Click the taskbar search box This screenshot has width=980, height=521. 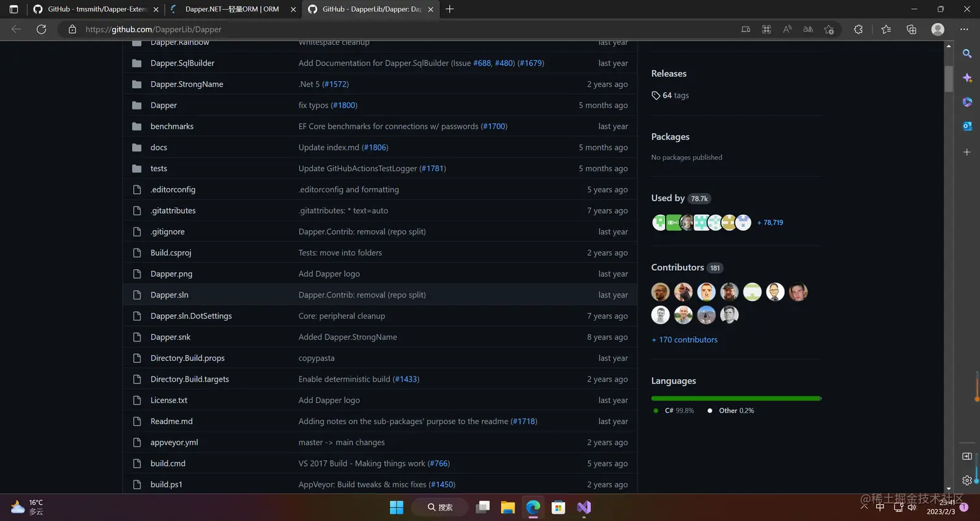(440, 507)
